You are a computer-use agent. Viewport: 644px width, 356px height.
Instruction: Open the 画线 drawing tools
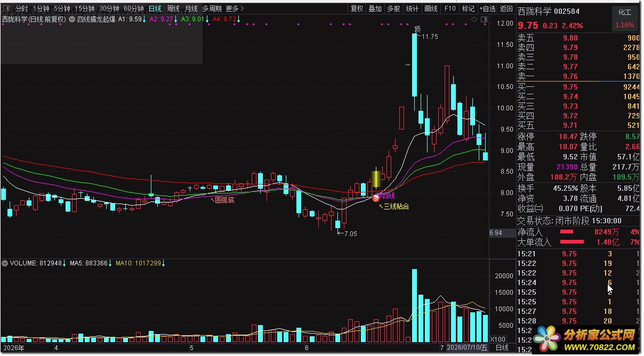tap(431, 9)
